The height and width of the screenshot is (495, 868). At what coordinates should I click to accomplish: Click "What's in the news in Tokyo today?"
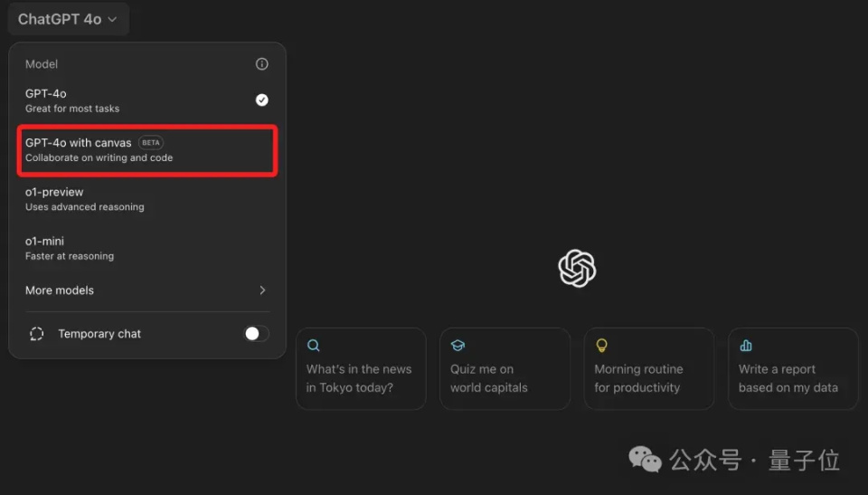pos(359,378)
